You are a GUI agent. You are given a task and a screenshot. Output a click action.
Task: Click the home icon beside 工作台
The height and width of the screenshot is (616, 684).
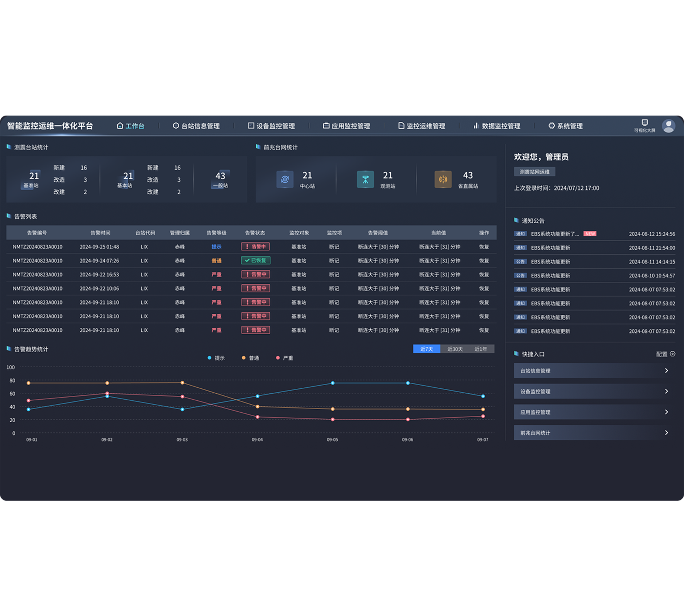pyautogui.click(x=120, y=126)
